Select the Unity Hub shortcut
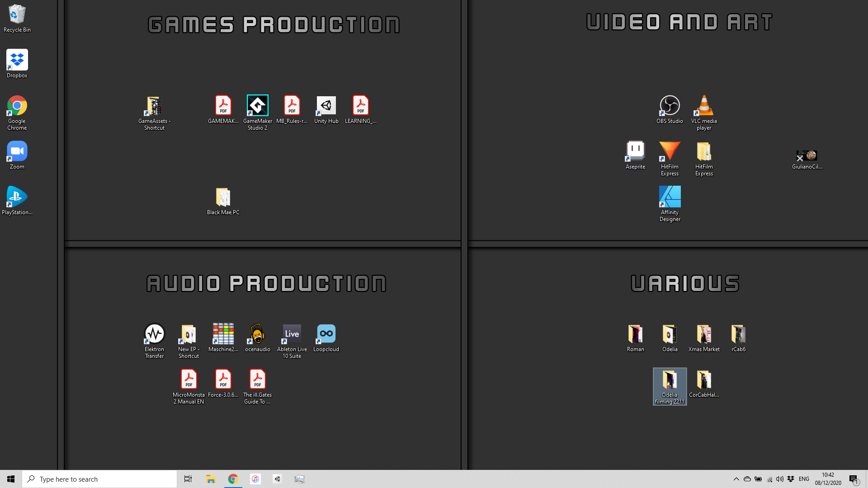The height and width of the screenshot is (488, 868). click(326, 106)
